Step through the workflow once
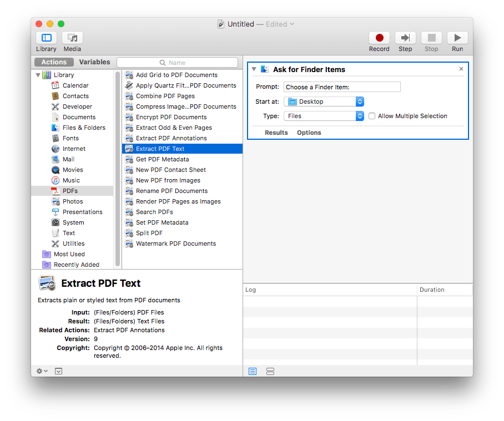Image resolution: width=504 pixels, height=421 pixels. [405, 39]
